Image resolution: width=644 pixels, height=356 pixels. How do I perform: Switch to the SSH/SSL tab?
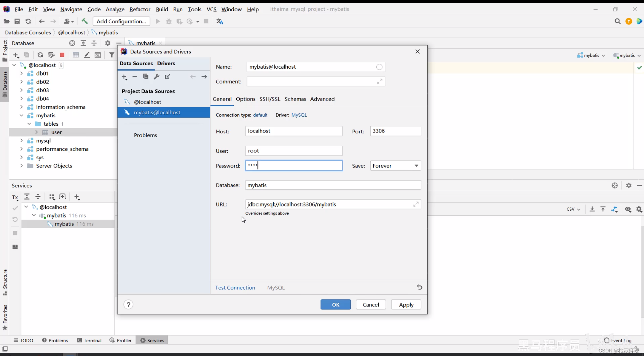pos(270,99)
